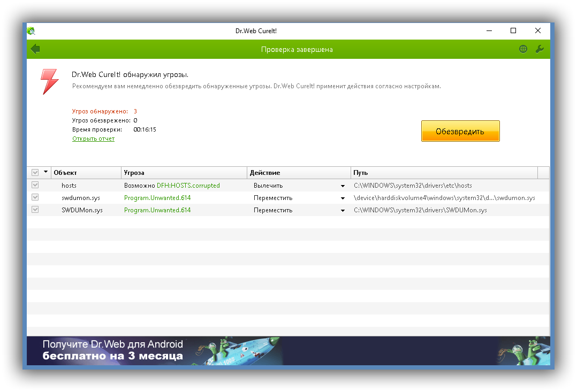
Task: Sort by the Путь column header
Action: [x=444, y=172]
